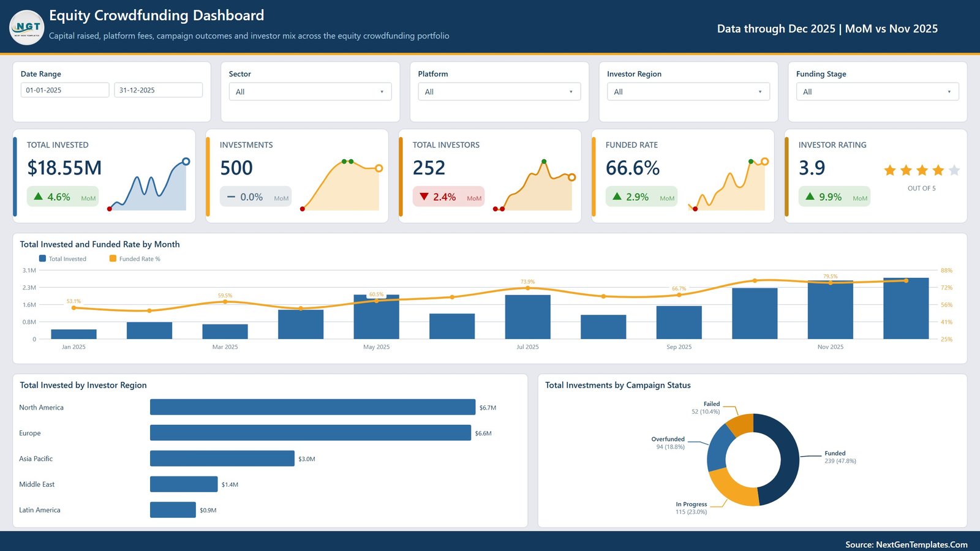The width and height of the screenshot is (980, 551).
Task: Click the Jan 2025 bar in monthly chart
Action: (73, 334)
